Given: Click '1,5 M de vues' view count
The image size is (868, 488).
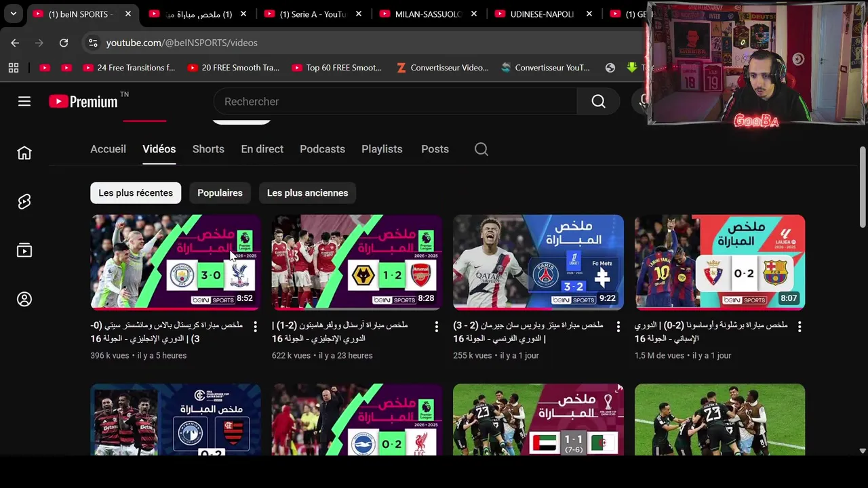Looking at the screenshot, I should pos(659,356).
